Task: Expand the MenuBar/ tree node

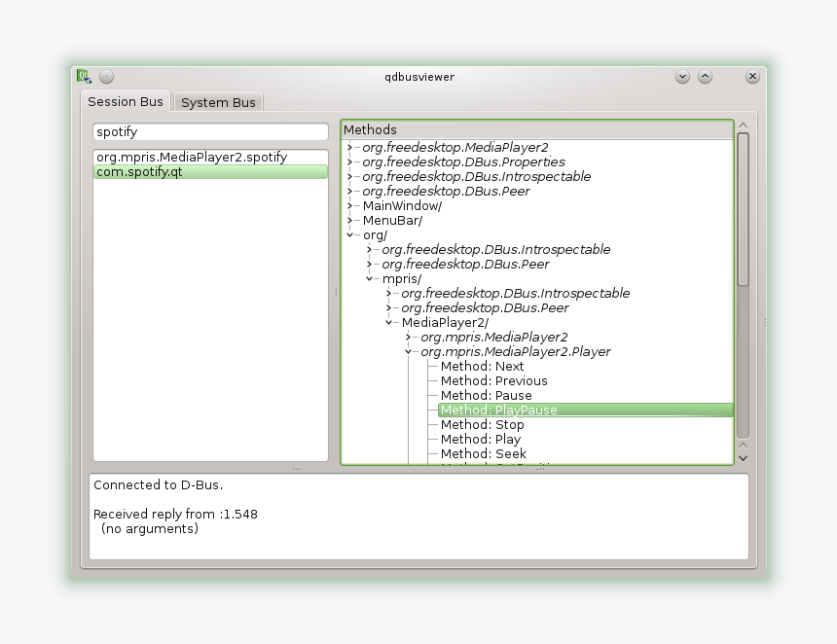Action: (x=350, y=221)
